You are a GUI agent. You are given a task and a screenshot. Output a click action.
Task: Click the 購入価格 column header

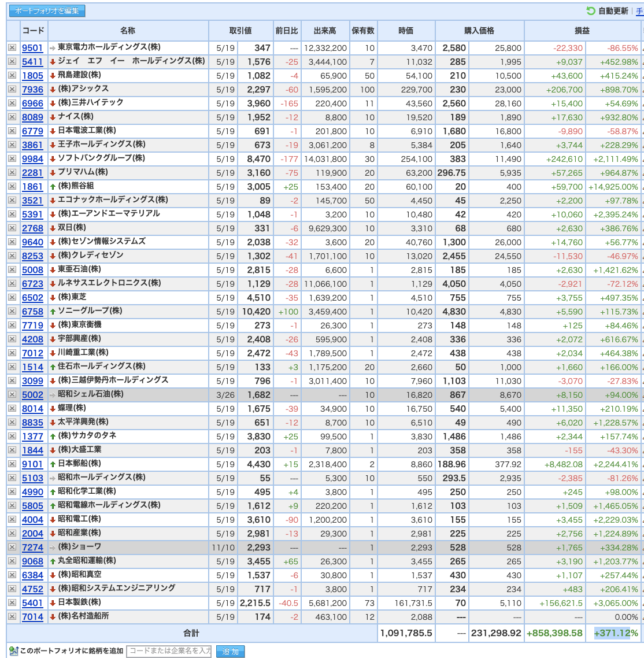click(x=480, y=31)
